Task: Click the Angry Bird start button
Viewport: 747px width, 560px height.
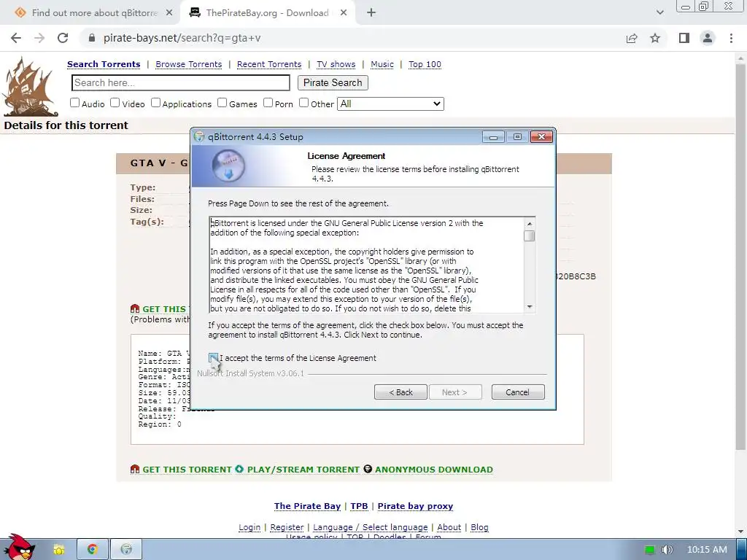Action: [19, 547]
